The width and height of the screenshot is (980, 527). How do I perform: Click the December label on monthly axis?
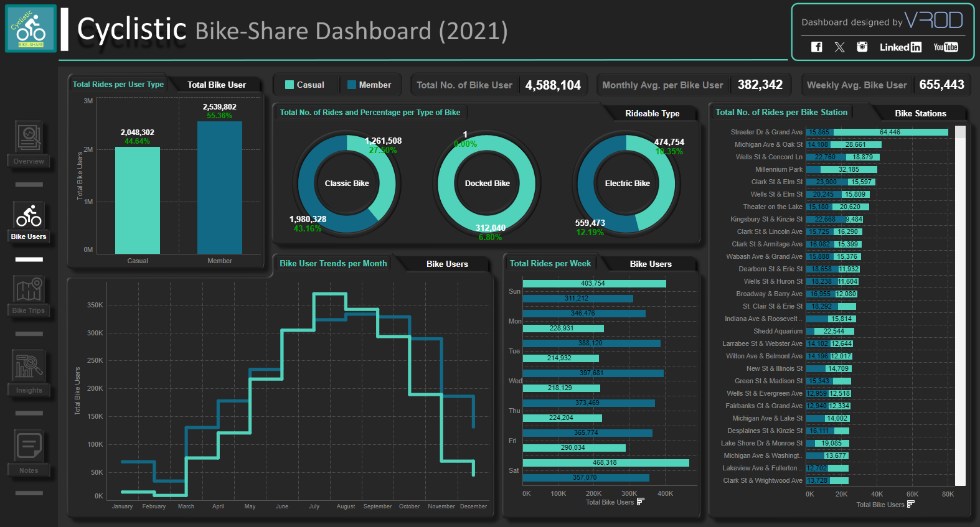coord(473,506)
